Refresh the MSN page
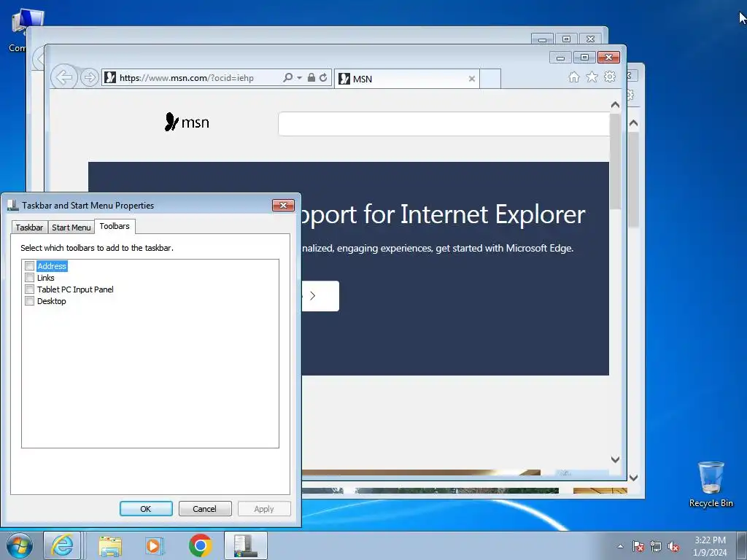Screen dimensions: 747x560 coord(323,77)
